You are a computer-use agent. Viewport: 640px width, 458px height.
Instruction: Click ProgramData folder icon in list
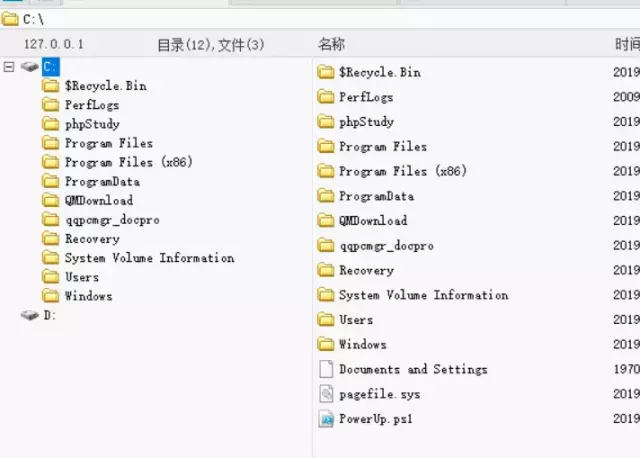(x=326, y=196)
